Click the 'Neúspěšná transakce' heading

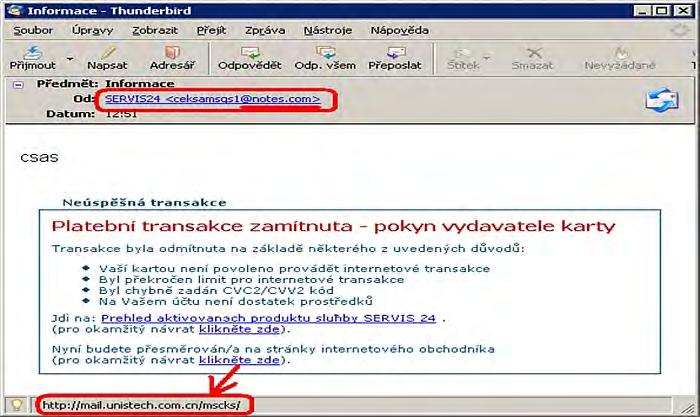click(144, 203)
